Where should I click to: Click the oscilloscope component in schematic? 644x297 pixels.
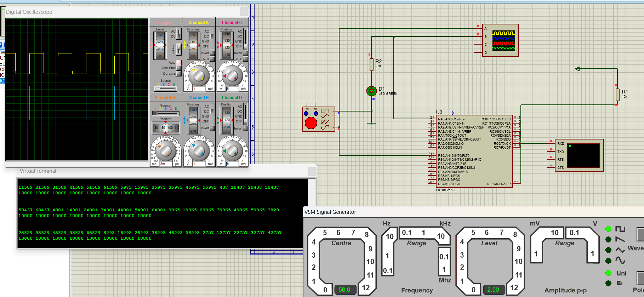click(x=500, y=40)
